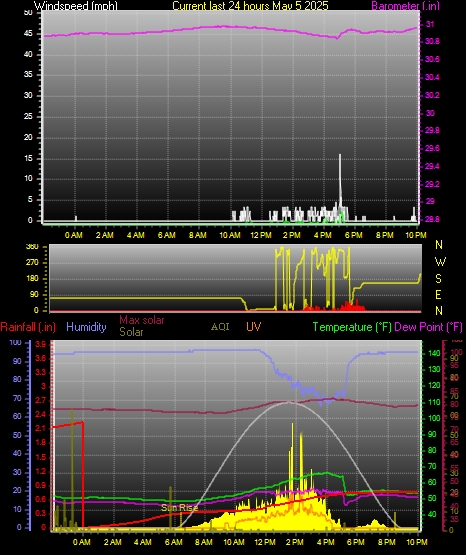Click the "12 PM" label under the windspeed chart
The width and height of the screenshot is (466, 555).
point(261,235)
